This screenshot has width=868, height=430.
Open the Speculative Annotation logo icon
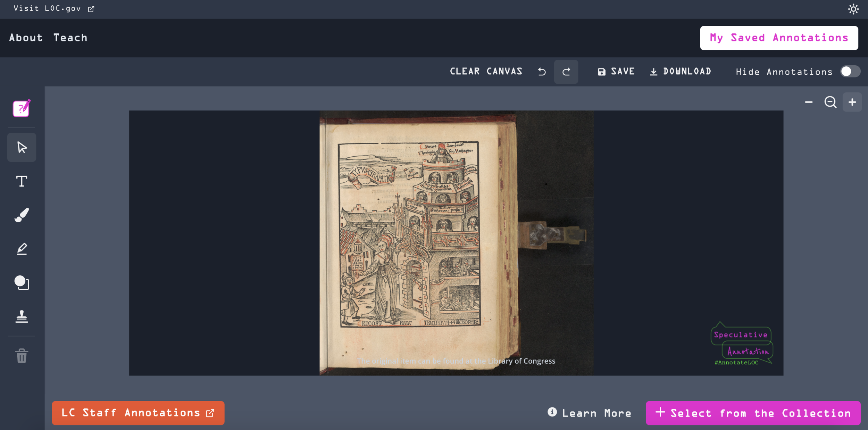(22, 108)
